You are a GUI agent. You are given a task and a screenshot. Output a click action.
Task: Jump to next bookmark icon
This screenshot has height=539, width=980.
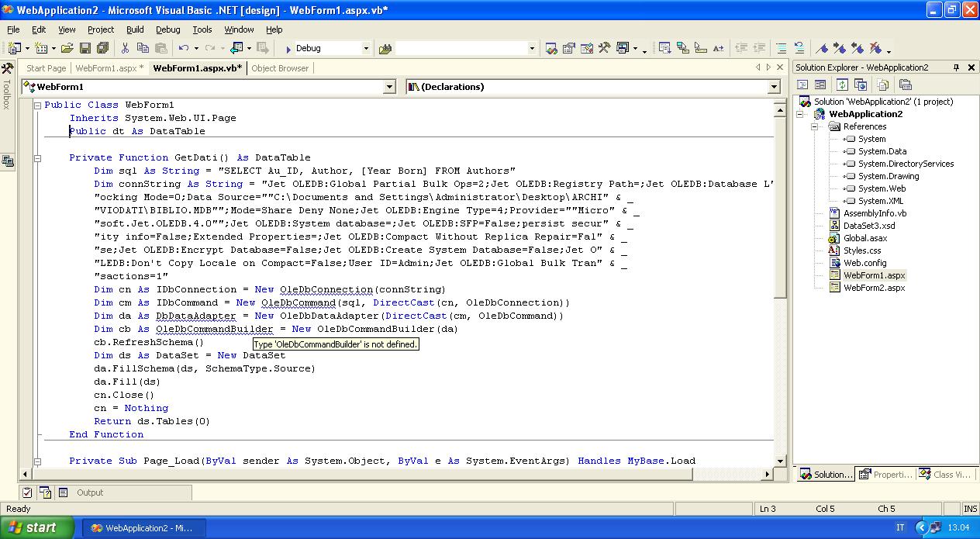(x=840, y=48)
